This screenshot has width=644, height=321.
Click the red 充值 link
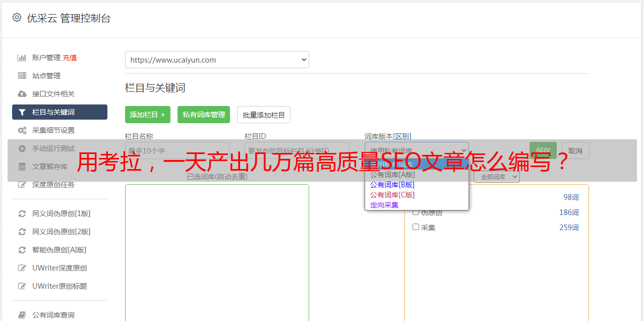[70, 58]
